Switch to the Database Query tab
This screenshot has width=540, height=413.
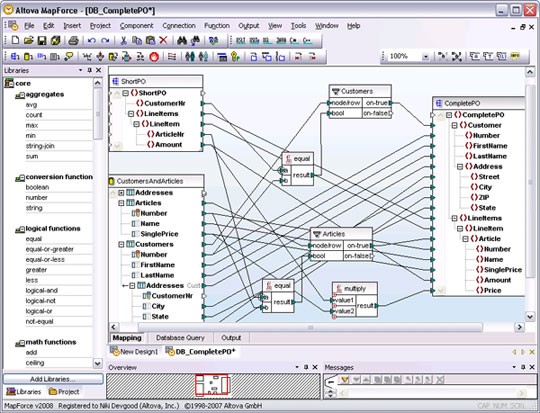coord(180,338)
